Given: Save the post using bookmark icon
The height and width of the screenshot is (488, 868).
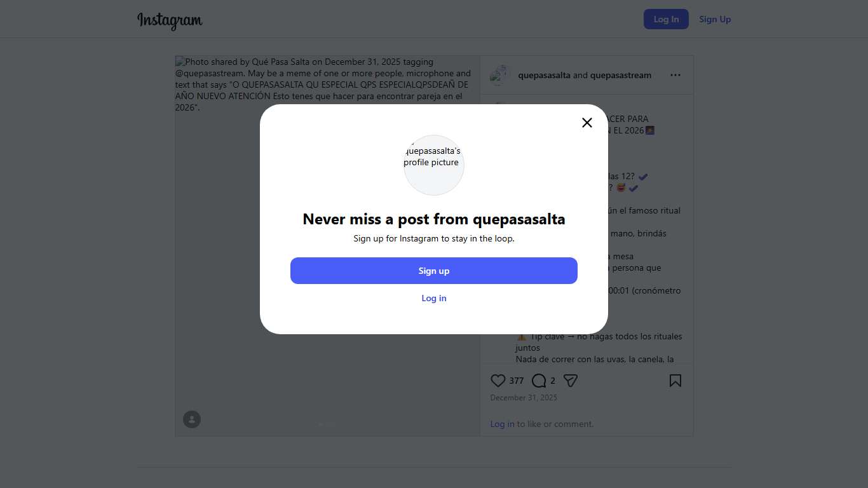Looking at the screenshot, I should pos(675,381).
